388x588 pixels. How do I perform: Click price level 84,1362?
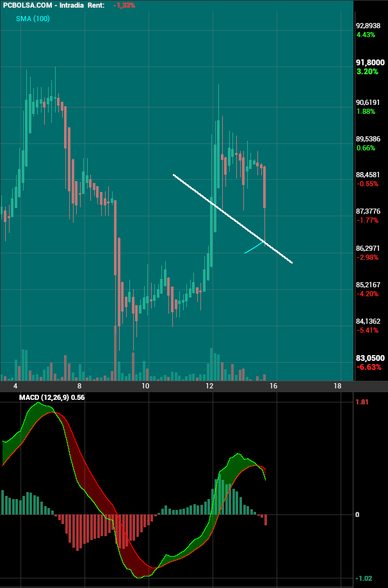369,321
